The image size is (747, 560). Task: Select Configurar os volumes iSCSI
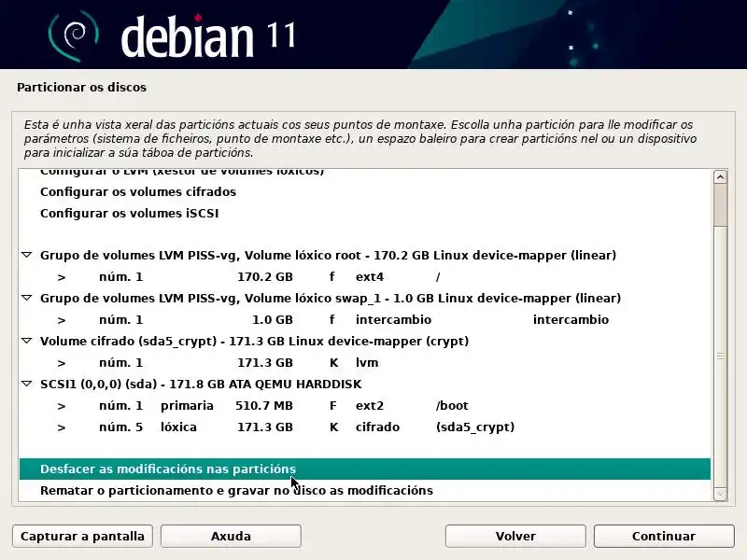coord(365,213)
